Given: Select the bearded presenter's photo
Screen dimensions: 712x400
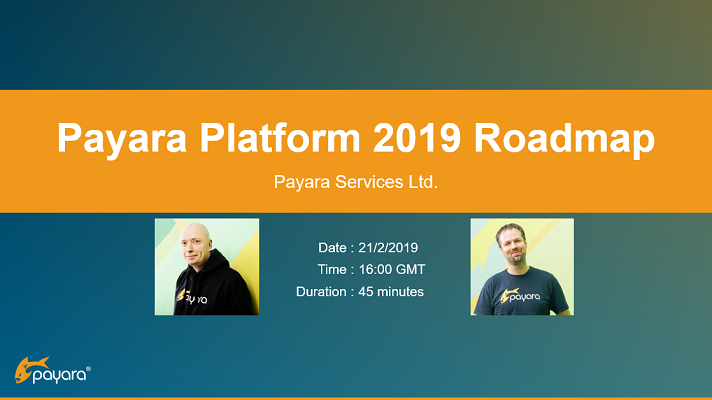Looking at the screenshot, I should point(522,267).
